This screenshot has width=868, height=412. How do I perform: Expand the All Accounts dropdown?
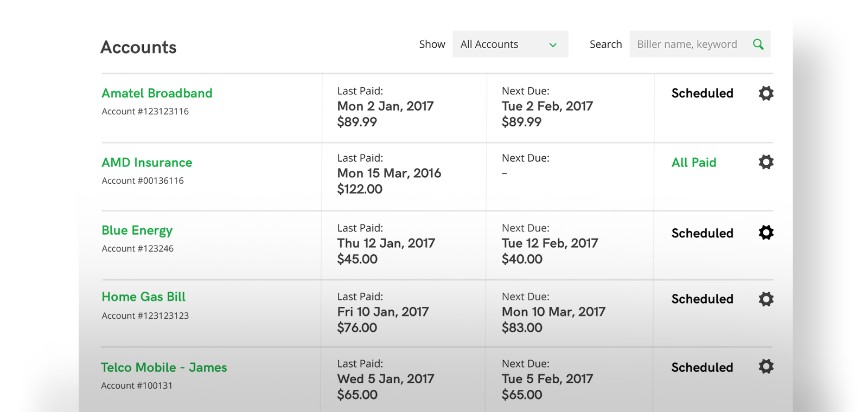(510, 44)
